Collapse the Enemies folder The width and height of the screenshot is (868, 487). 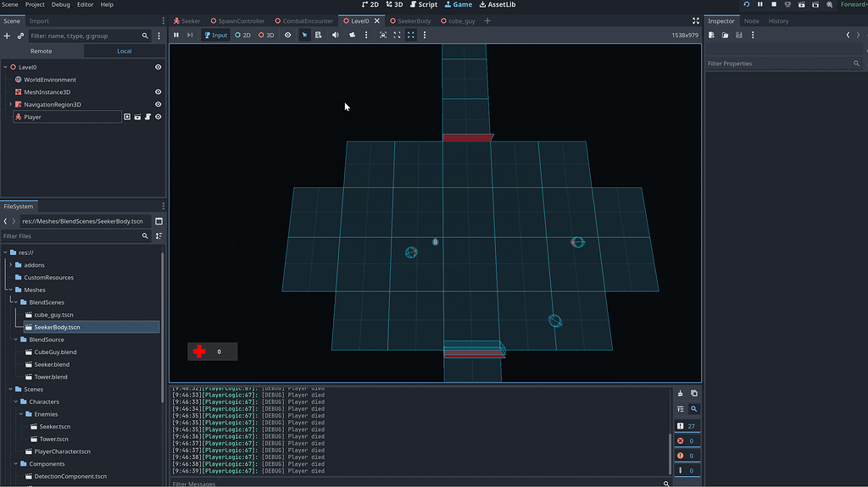[21, 414]
